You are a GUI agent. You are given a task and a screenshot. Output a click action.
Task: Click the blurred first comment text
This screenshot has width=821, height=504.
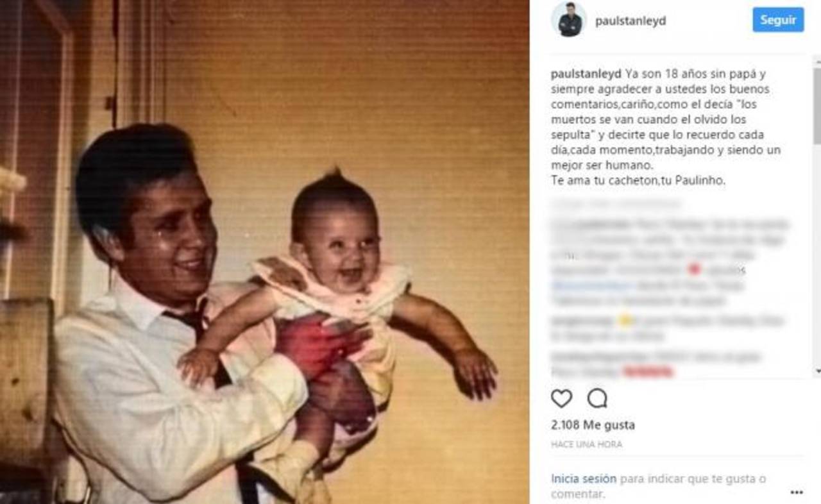tap(670, 262)
